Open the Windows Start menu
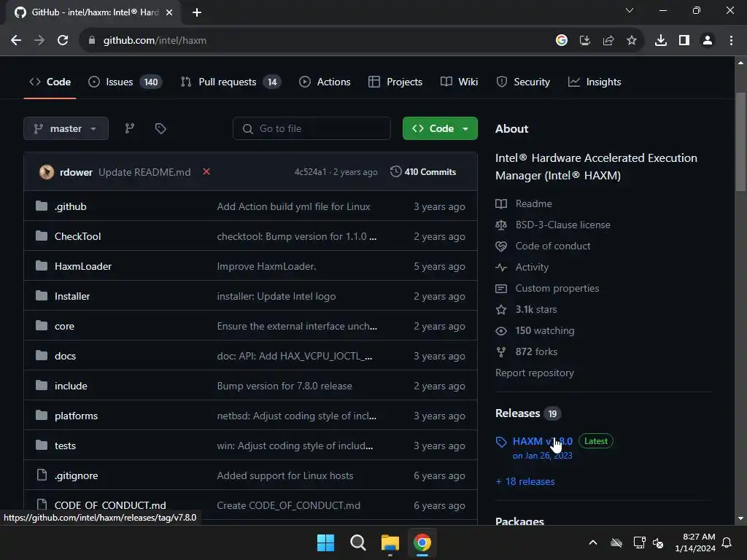The height and width of the screenshot is (560, 747). tap(326, 542)
